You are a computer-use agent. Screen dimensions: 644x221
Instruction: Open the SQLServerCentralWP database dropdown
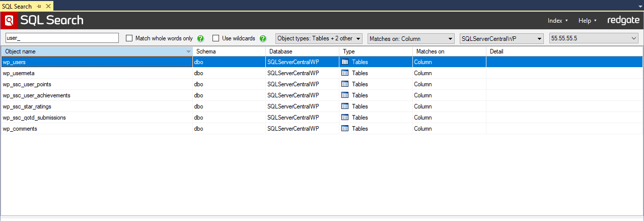click(502, 38)
